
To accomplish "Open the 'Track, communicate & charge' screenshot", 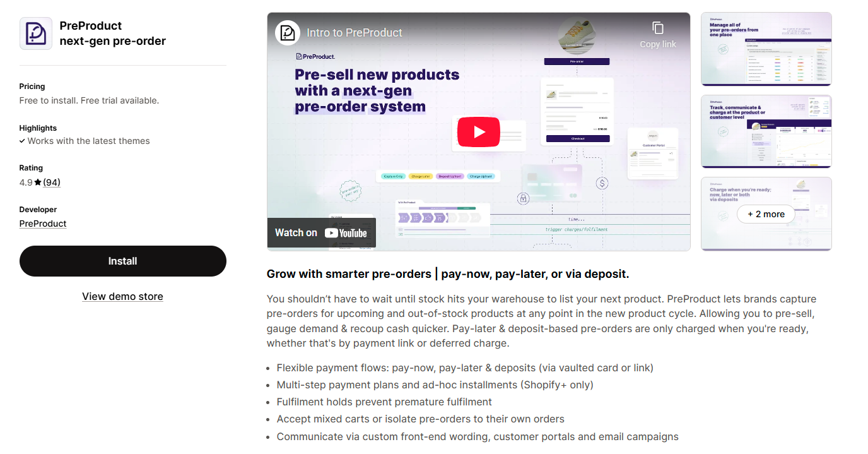I will 766,131.
